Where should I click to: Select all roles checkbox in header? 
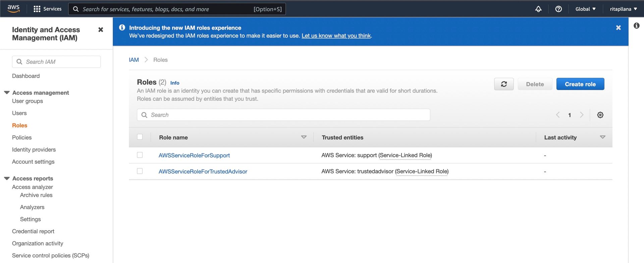coord(140,137)
